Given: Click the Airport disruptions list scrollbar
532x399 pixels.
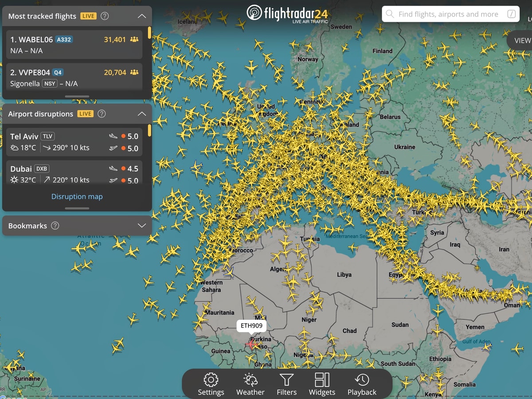Looking at the screenshot, I should pyautogui.click(x=149, y=130).
